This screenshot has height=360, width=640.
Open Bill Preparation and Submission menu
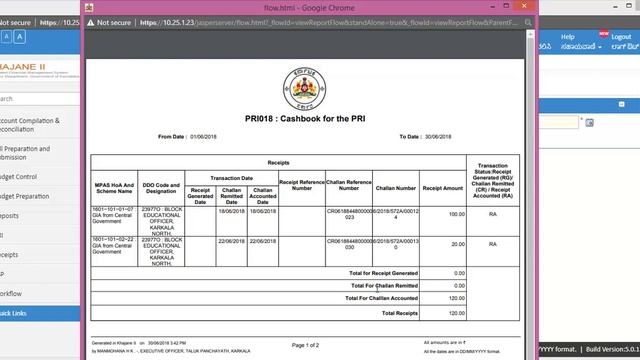pos(25,153)
